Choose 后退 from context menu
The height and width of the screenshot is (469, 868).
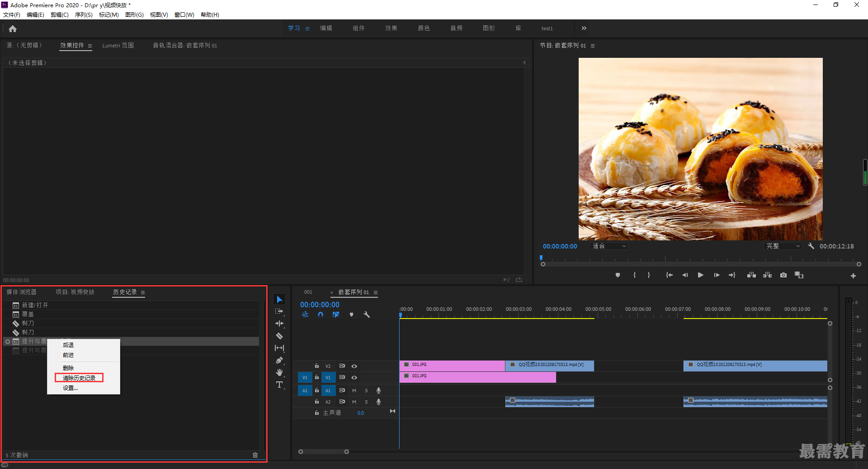tap(68, 345)
